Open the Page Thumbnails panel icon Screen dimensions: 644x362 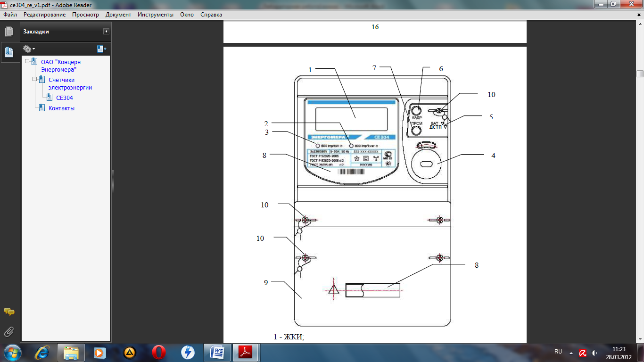[8, 32]
